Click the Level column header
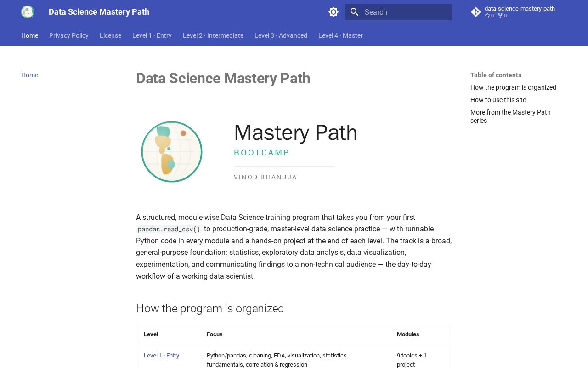The image size is (588, 368). point(151,334)
